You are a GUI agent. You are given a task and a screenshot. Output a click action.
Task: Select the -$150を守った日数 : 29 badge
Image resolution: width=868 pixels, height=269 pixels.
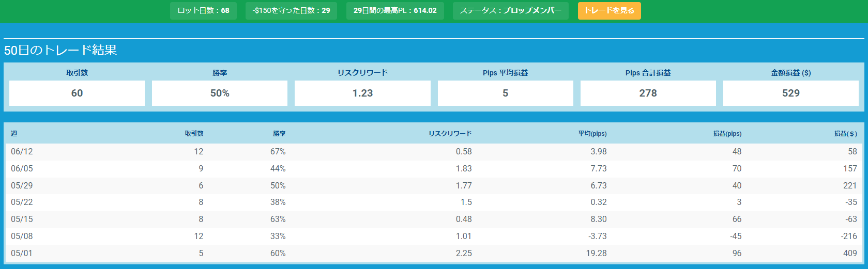click(291, 11)
